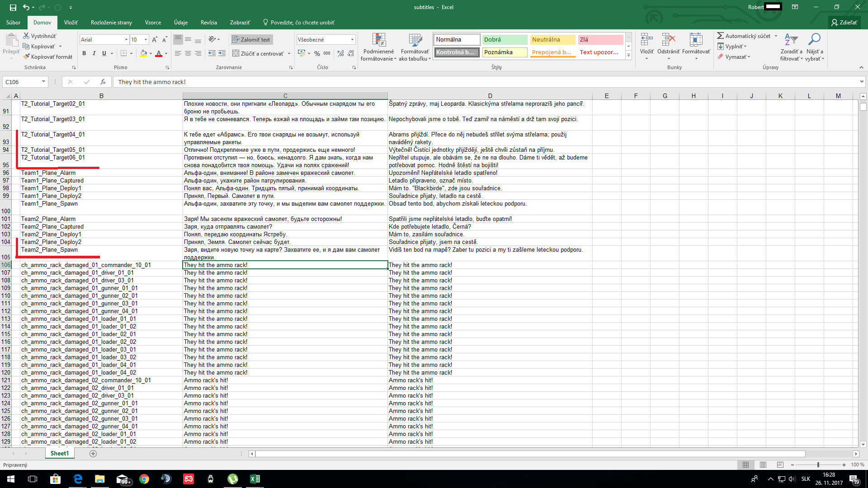Switch to the Vložiť ribbon tab
The image size is (868, 488).
71,23
